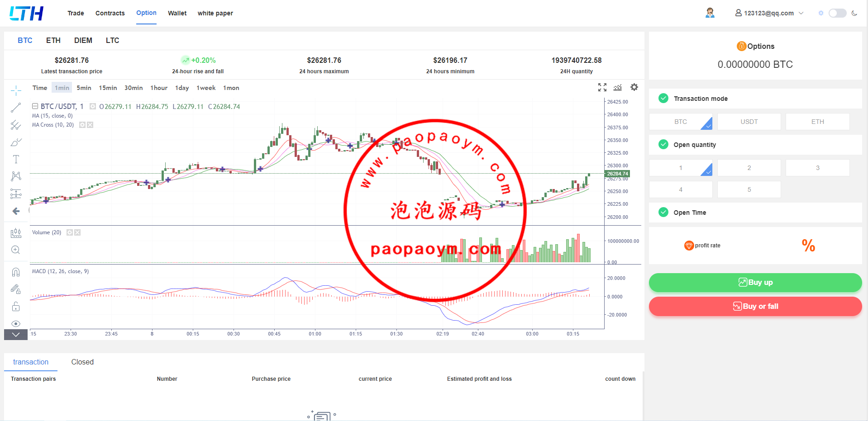Click the green Buy up button
Image resolution: width=868 pixels, height=421 pixels.
pyautogui.click(x=755, y=283)
